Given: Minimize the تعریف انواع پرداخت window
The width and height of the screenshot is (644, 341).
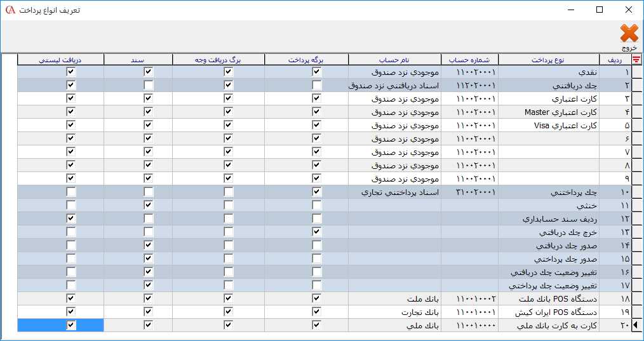Looking at the screenshot, I should tap(570, 10).
